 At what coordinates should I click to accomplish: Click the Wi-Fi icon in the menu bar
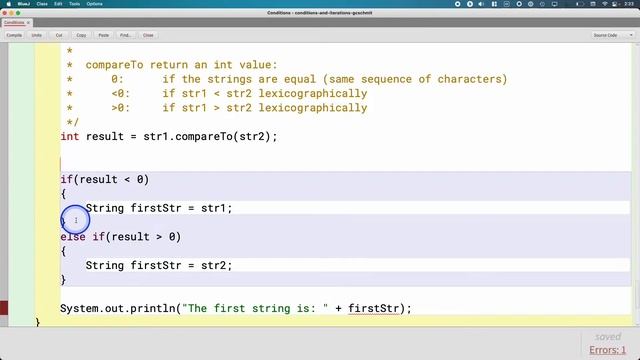[x=604, y=4]
